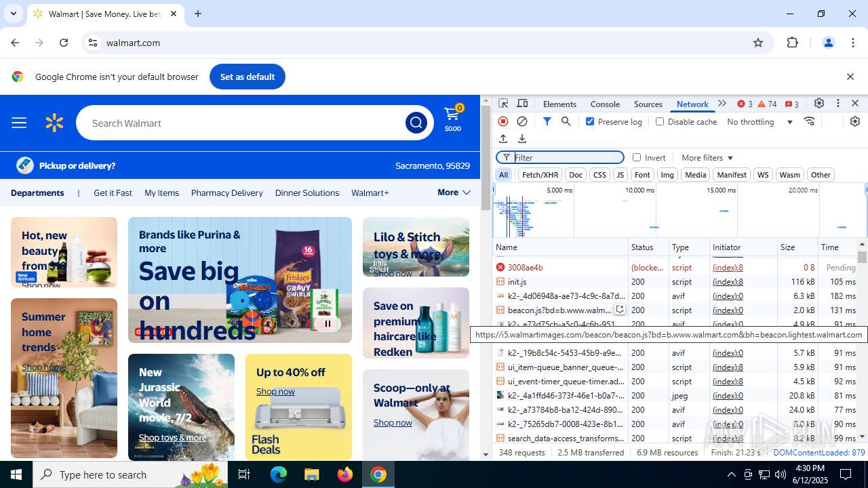The image size is (868, 488).
Task: Expand the More filters dropdown
Action: pyautogui.click(x=707, y=157)
